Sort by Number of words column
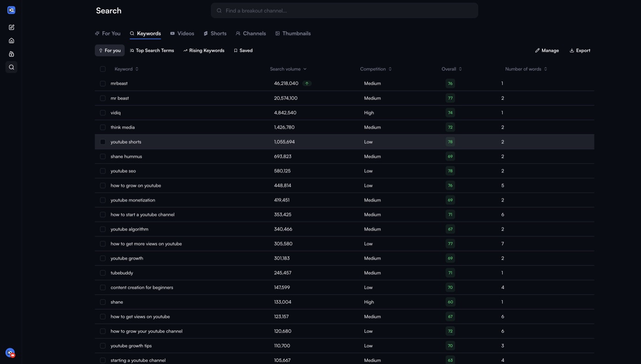 (x=526, y=69)
